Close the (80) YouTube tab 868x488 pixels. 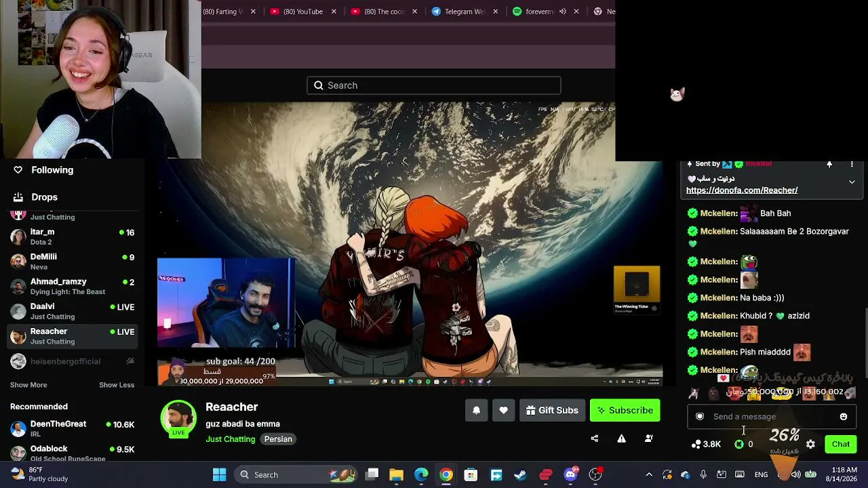[x=334, y=12]
